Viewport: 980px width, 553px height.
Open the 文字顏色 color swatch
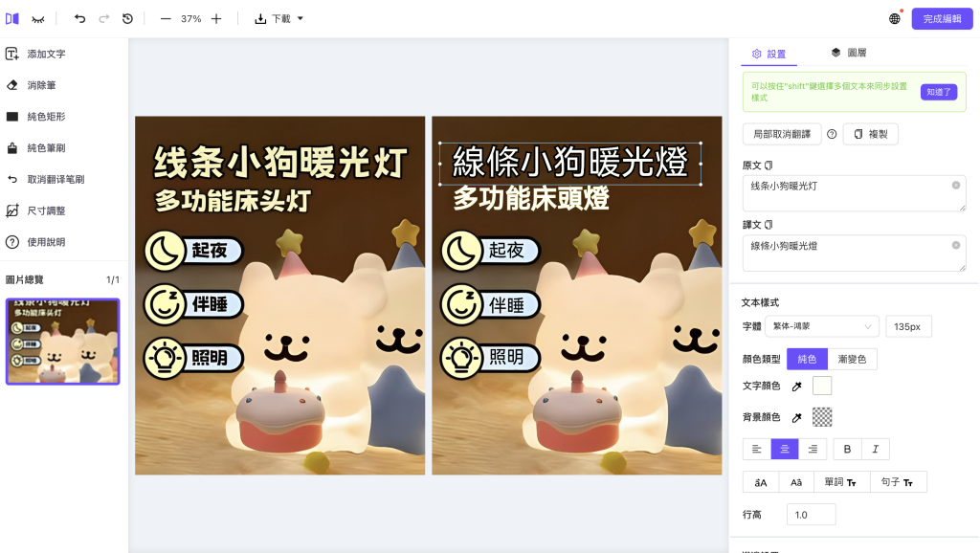(822, 386)
